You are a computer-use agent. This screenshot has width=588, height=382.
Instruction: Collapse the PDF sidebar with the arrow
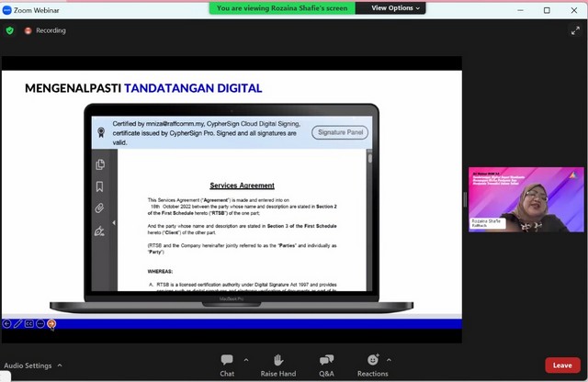coord(114,222)
